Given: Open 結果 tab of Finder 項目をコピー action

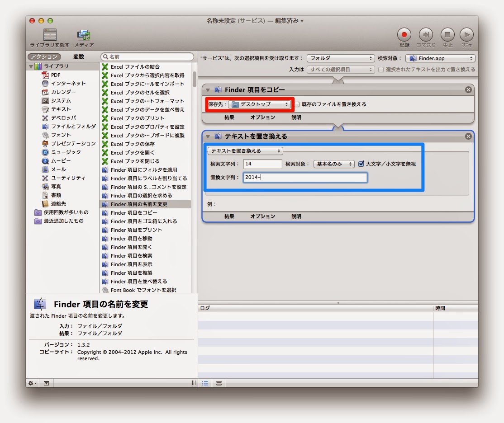Looking at the screenshot, I should [229, 117].
